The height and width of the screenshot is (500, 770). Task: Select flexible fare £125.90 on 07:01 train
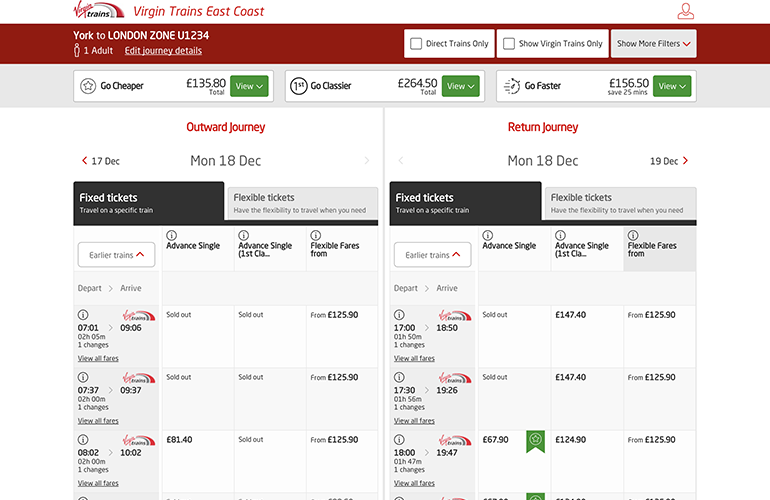(334, 315)
